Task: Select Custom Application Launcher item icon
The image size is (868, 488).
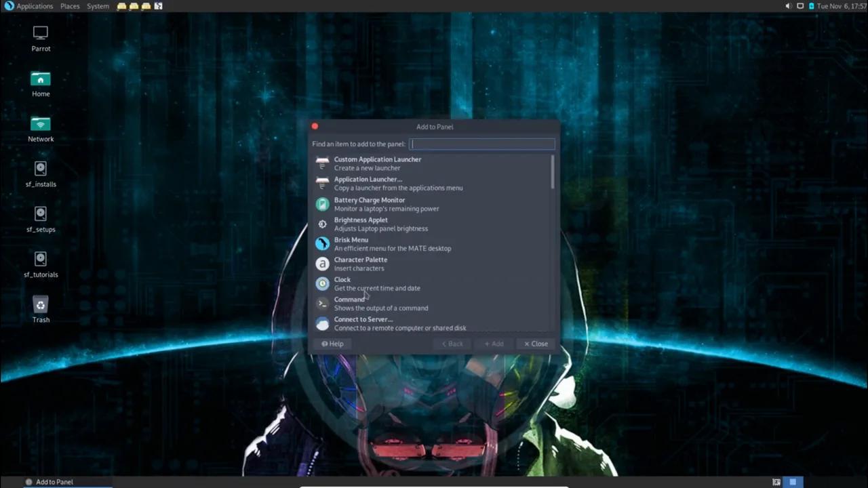Action: (322, 163)
